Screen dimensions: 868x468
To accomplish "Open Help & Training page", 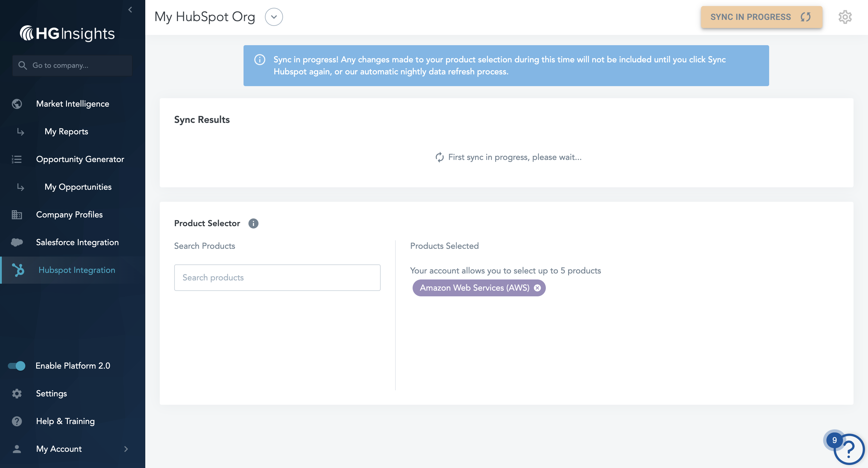I will (x=65, y=421).
